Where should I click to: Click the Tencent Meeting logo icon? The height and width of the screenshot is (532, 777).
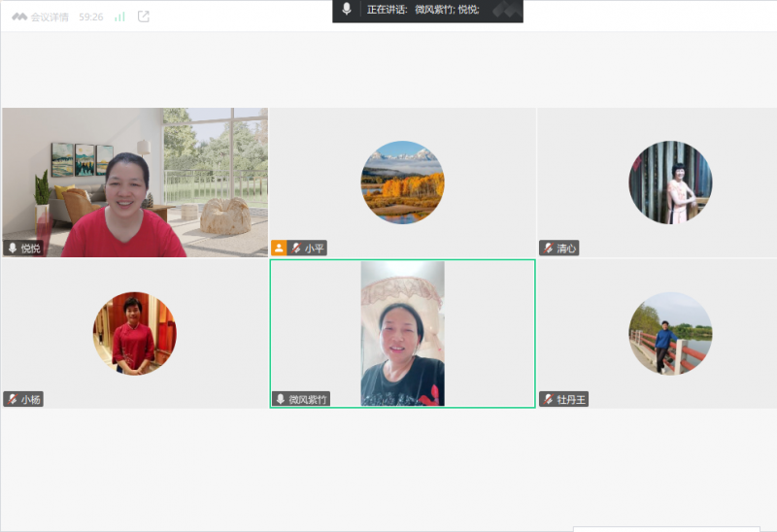tap(18, 17)
